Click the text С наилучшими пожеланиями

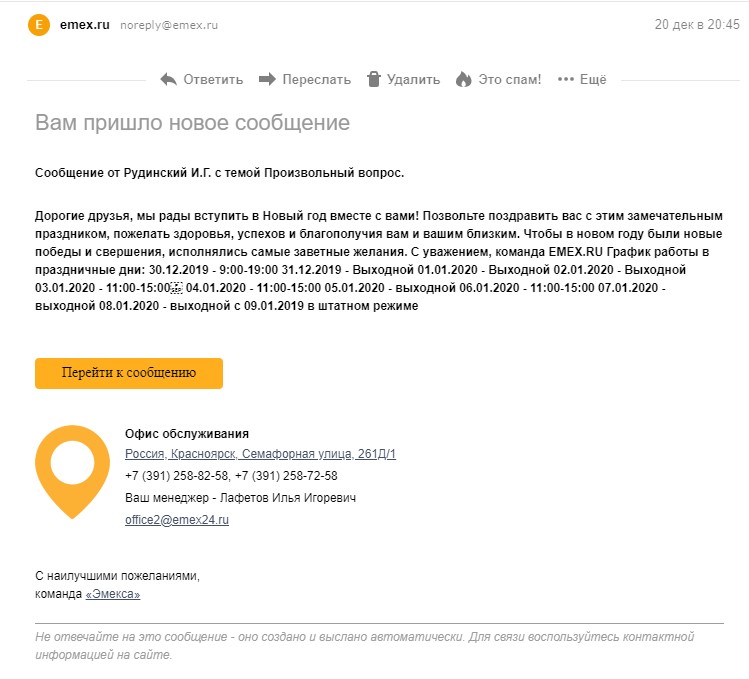pyautogui.click(x=118, y=576)
